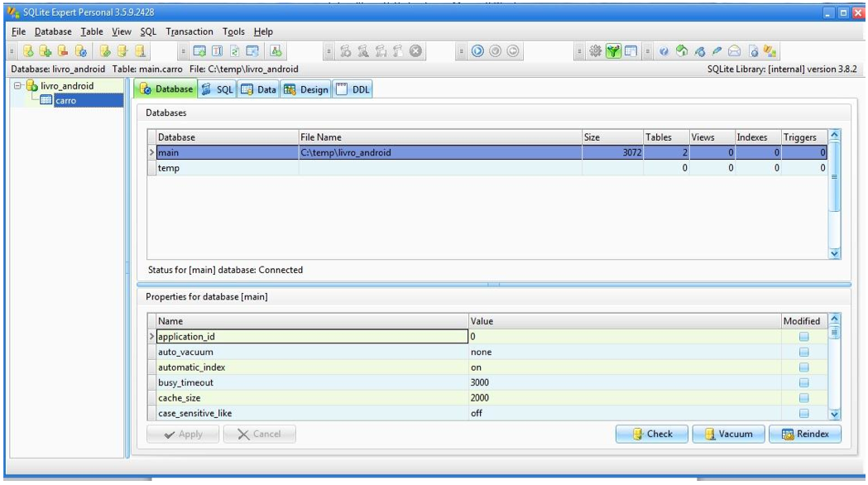Click the green house home icon
Screen dimensions: 868x485
(682, 51)
